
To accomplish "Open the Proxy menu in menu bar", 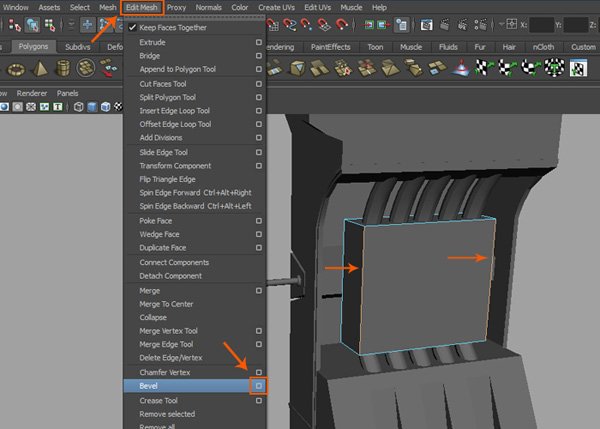I will point(176,7).
